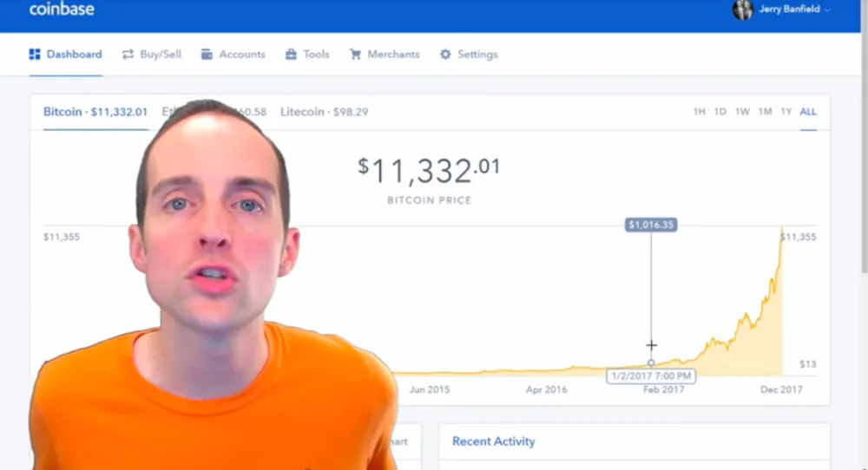Open the Jerry Banfield account avatar
Image resolution: width=868 pixels, height=470 pixels.
click(x=742, y=10)
